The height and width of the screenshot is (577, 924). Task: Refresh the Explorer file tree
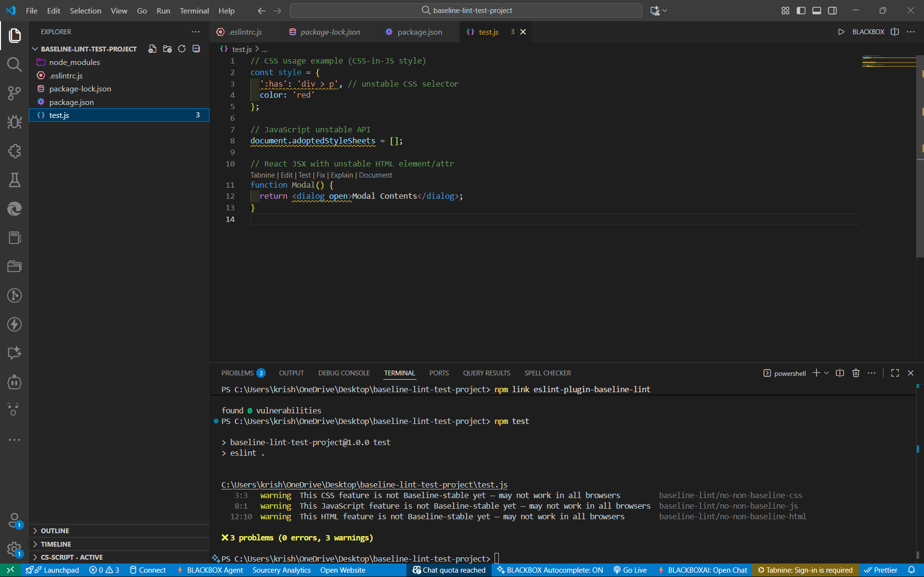pyautogui.click(x=182, y=49)
